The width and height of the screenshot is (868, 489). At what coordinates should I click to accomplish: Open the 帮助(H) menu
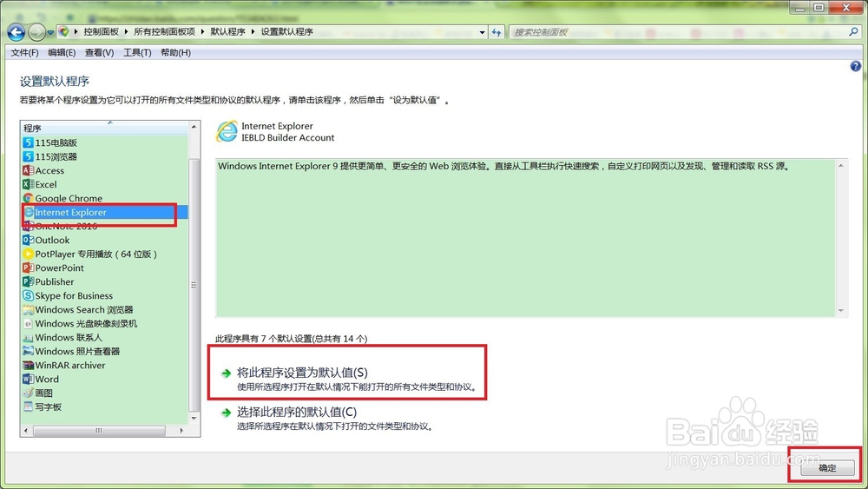click(x=175, y=53)
